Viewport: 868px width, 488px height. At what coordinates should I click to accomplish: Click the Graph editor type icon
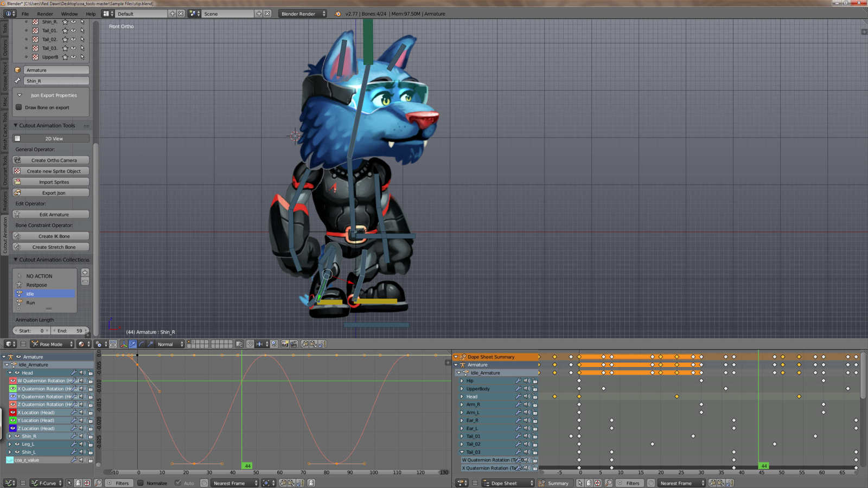click(10, 483)
